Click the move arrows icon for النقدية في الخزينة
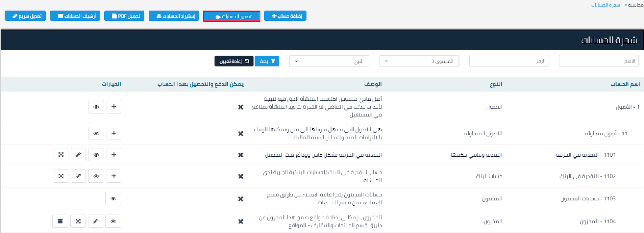Image resolution: width=644 pixels, height=233 pixels. coord(61,155)
